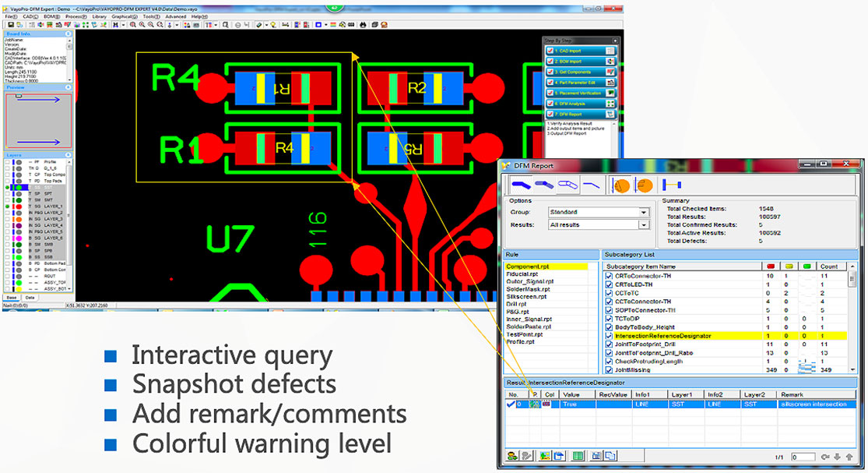Open the Advanced menu
The width and height of the screenshot is (868, 473).
tap(175, 16)
